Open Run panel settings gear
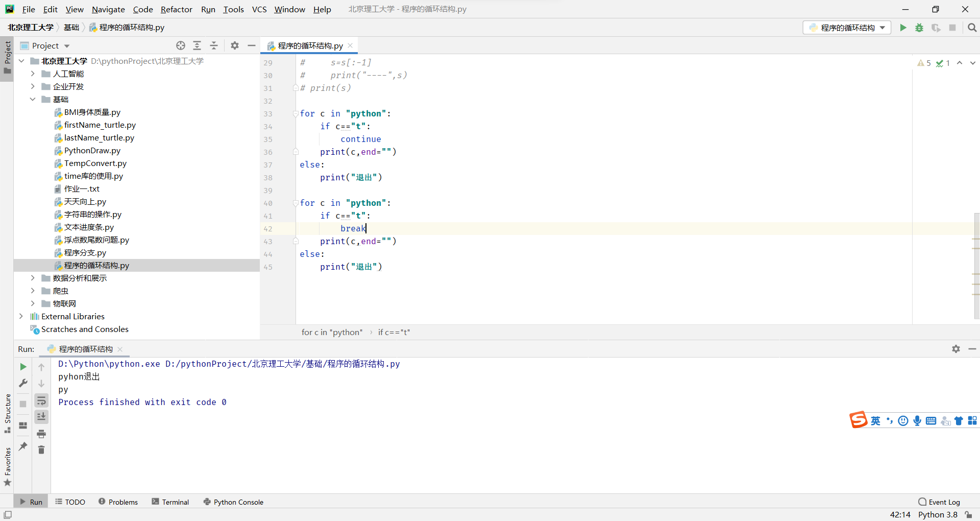 (x=956, y=349)
